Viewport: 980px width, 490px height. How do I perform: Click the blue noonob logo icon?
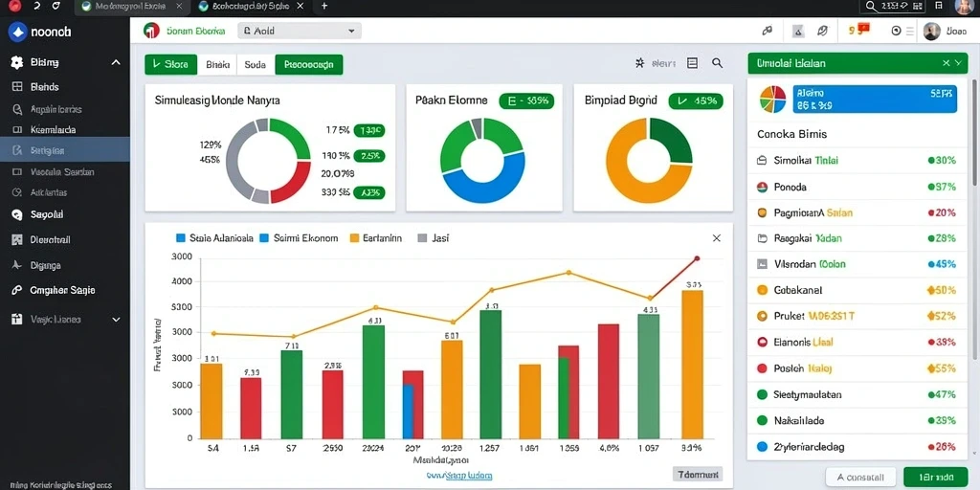click(x=17, y=32)
